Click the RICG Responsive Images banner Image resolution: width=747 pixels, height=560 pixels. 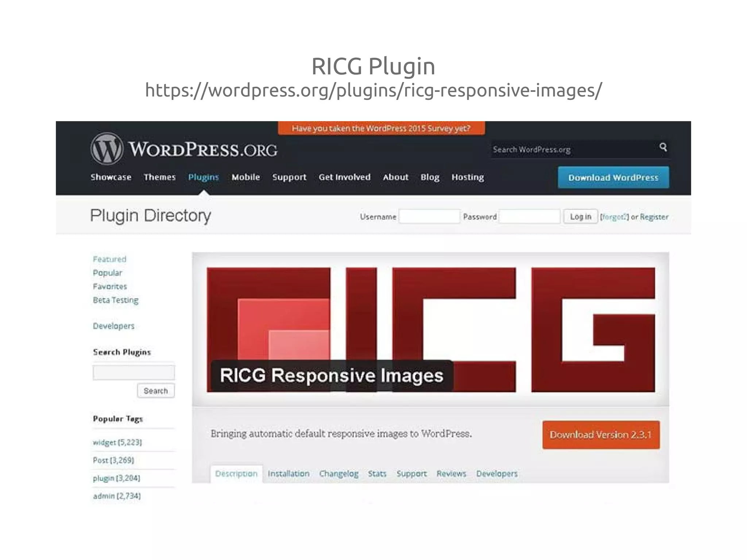click(x=431, y=330)
